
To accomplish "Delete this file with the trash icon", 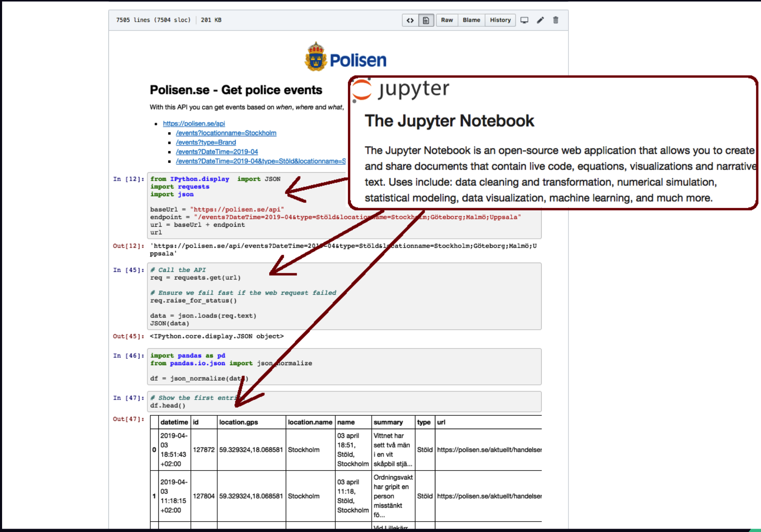I will tap(555, 20).
